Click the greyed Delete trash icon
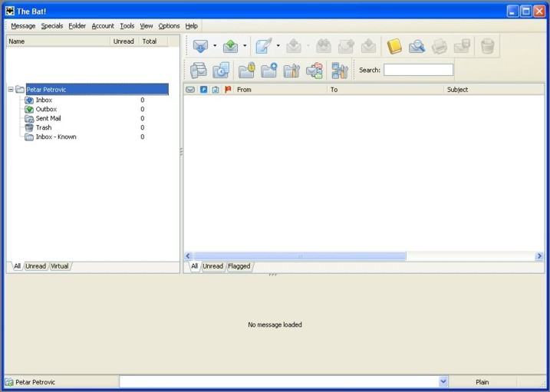Image resolution: width=550 pixels, height=392 pixels. point(488,46)
